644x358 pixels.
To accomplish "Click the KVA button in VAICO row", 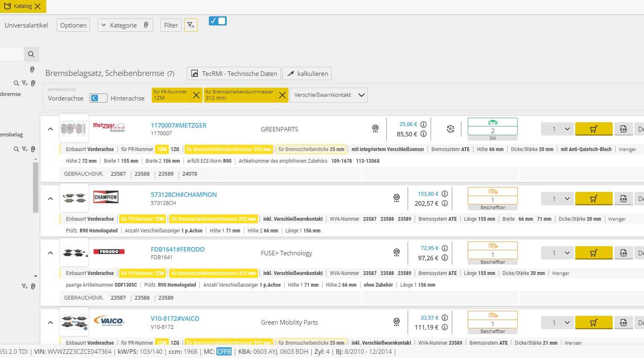I will click(x=624, y=323).
